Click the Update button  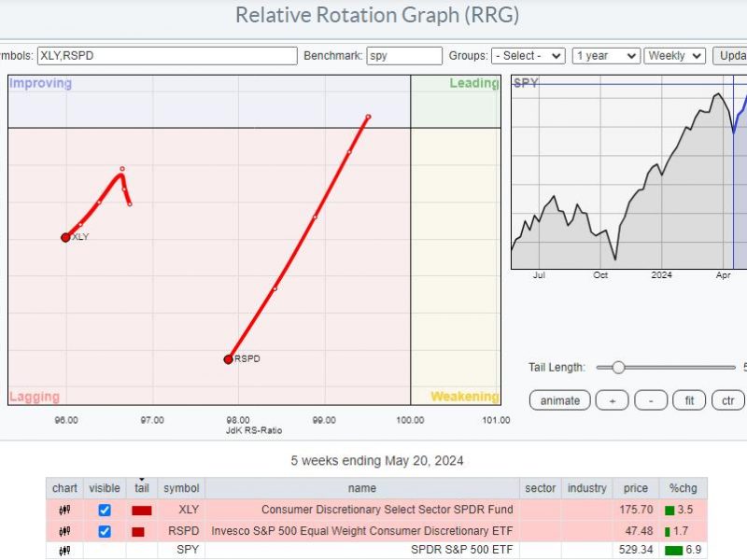click(730, 56)
